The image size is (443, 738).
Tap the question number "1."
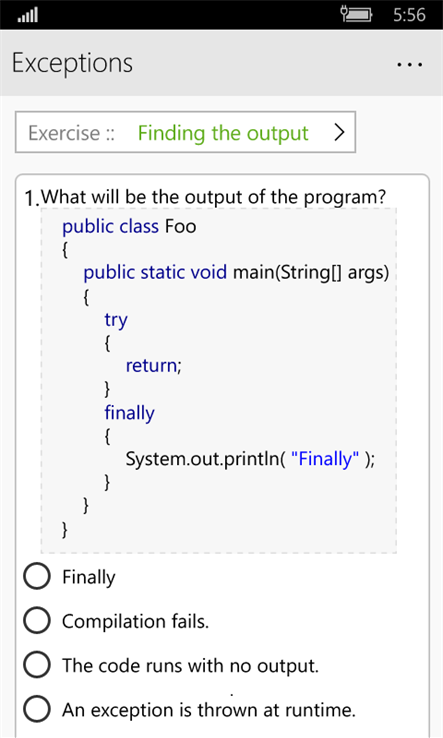click(32, 199)
